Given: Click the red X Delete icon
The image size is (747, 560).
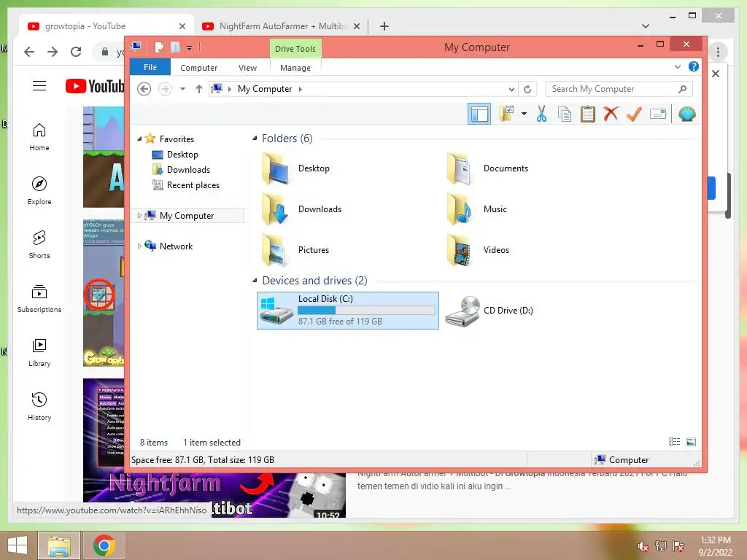Looking at the screenshot, I should point(611,114).
